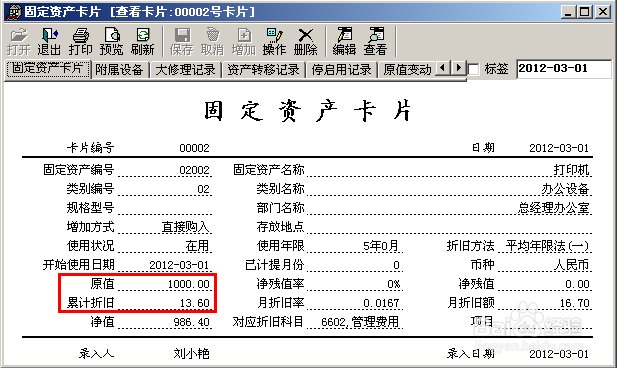617x368 pixels.
Task: Click the date field showing 2012-03-01 beside 标签
Action: pyautogui.click(x=563, y=69)
